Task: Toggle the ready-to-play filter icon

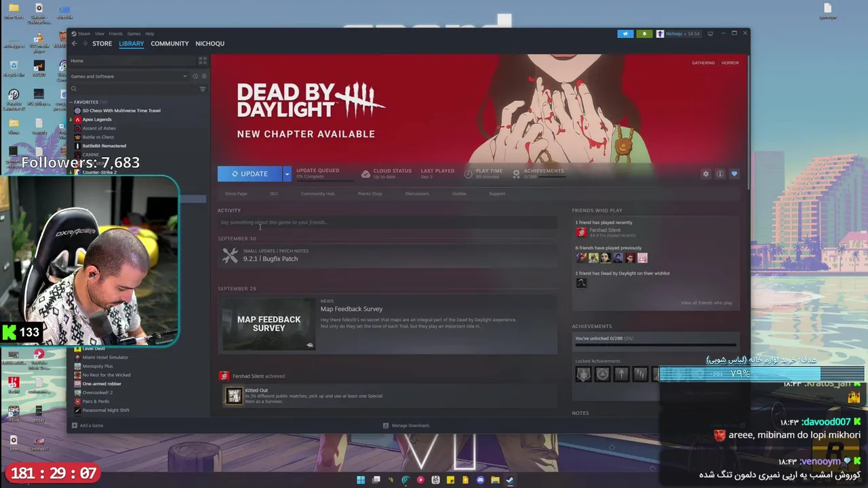Action: tap(203, 76)
